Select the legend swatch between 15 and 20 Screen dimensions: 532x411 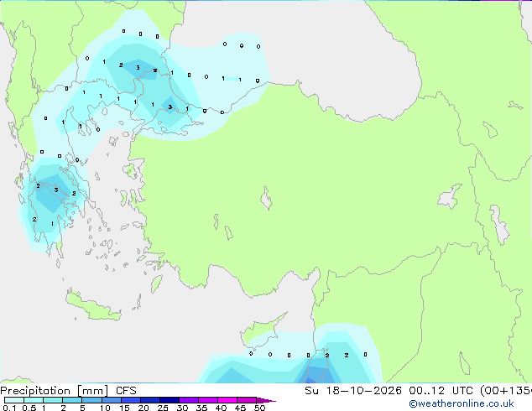[131, 400]
